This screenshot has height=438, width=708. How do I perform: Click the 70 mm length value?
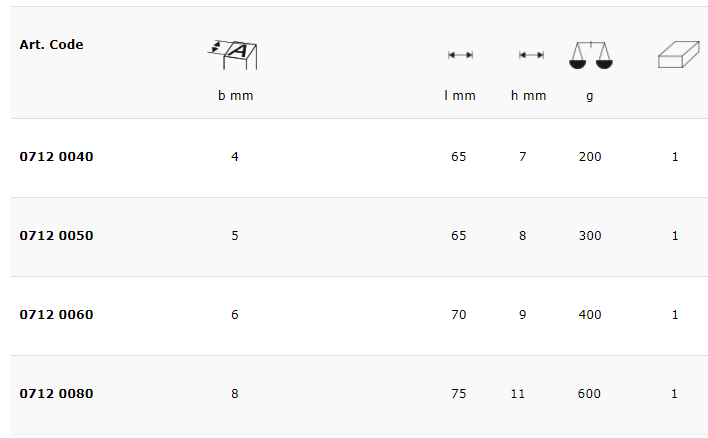point(459,315)
